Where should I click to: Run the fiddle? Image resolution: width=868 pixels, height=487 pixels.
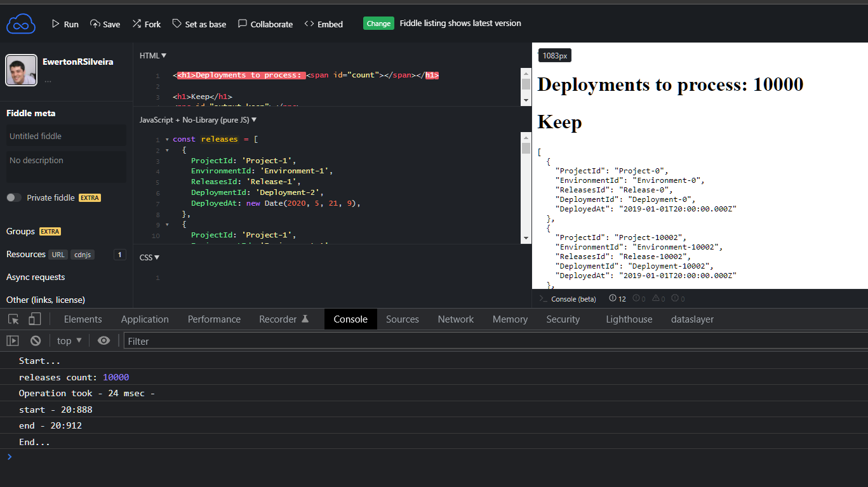click(x=65, y=24)
